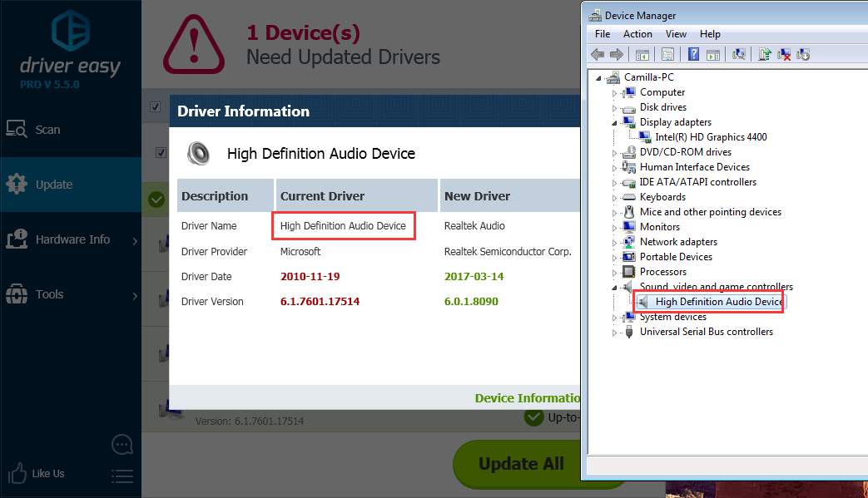Click the Update Driver Software toolbar icon
This screenshot has height=498, width=868.
765,54
